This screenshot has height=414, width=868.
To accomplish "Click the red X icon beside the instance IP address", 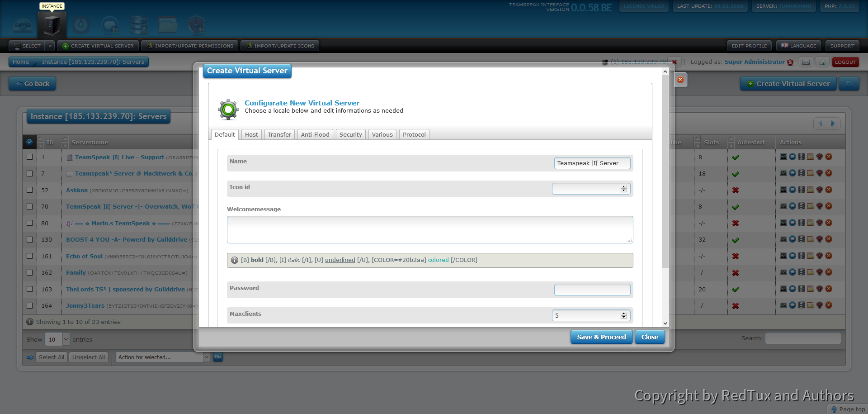I will 675,62.
